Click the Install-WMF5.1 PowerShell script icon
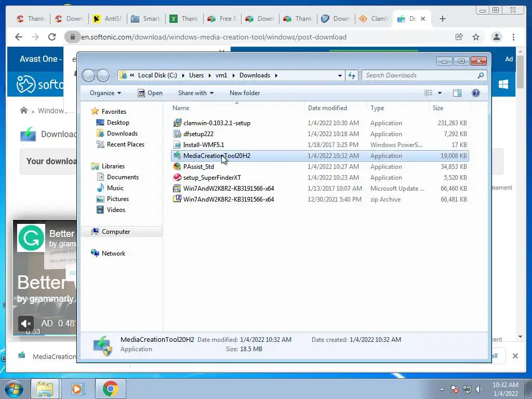Viewport: 532px width, 399px height. coord(177,144)
